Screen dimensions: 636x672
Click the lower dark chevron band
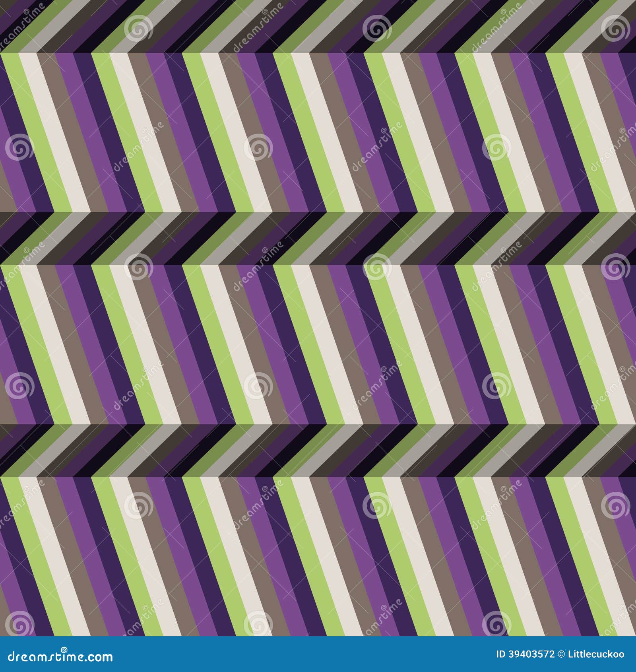click(318, 449)
